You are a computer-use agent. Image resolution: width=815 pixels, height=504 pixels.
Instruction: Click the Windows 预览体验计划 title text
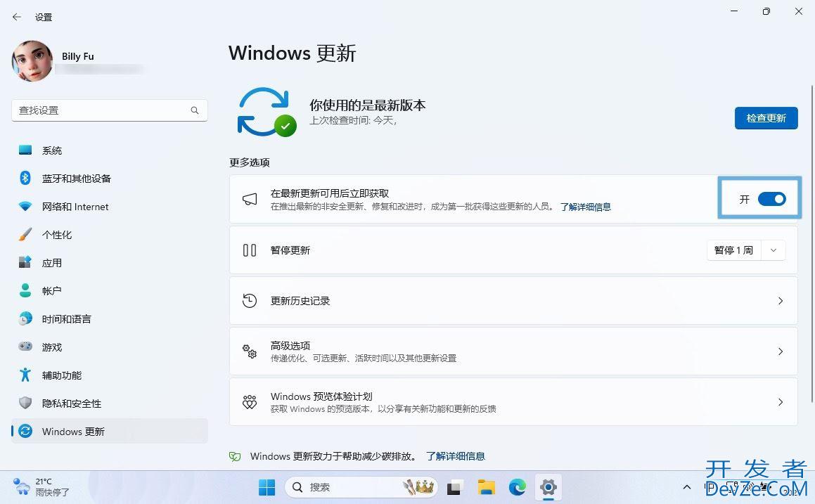(321, 396)
